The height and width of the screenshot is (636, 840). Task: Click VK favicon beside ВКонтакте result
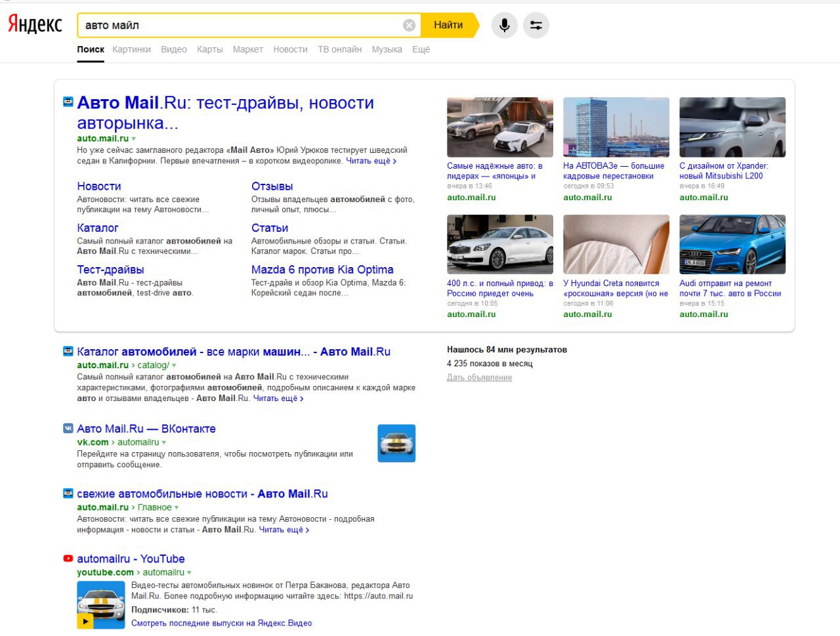pyautogui.click(x=68, y=428)
